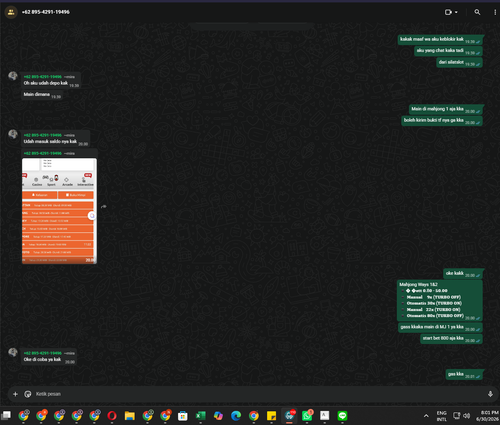Open Copilot from taskbar
500x425 pixels.
218,416
